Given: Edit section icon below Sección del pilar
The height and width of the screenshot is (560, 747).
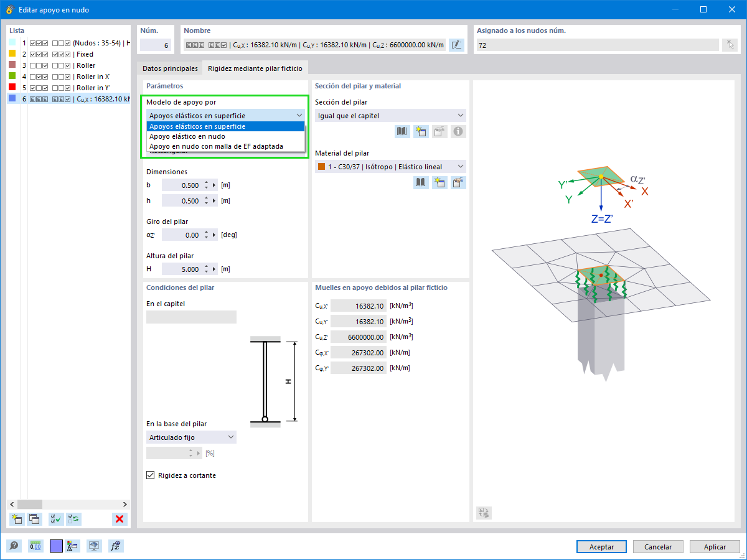Looking at the screenshot, I should point(440,131).
